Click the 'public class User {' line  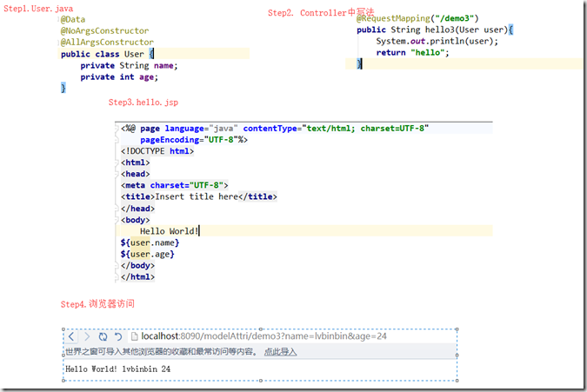(108, 54)
